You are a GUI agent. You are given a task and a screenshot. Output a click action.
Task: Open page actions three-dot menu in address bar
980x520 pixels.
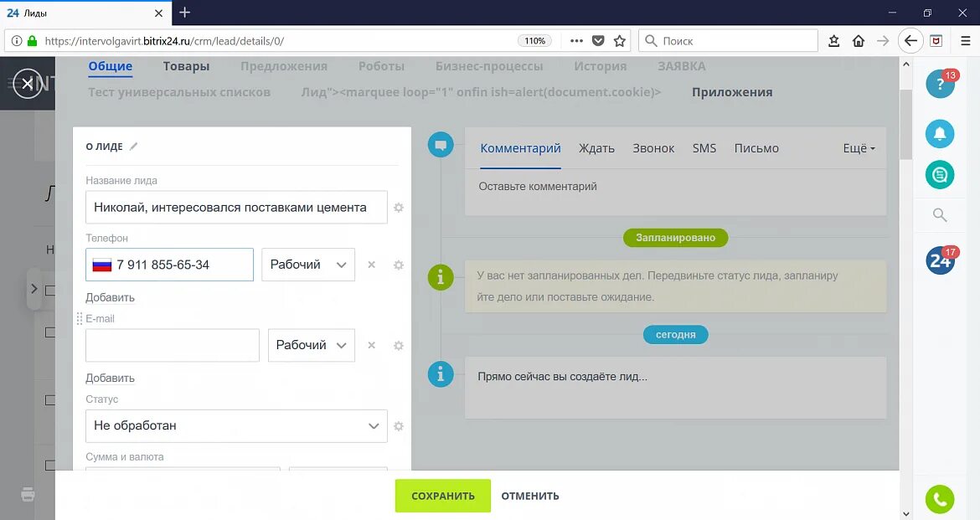(x=576, y=41)
